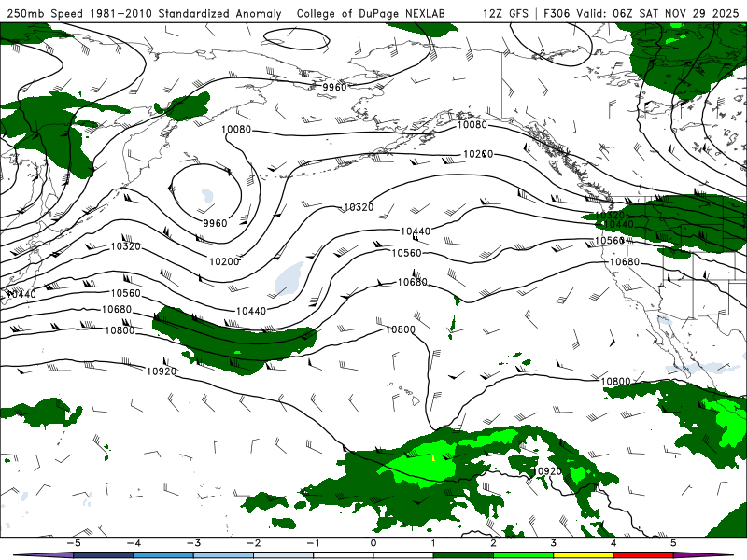Screen dimensions: 747x560
Task: Select the medium blue -4 to -3 legend segment
Action: (163, 555)
